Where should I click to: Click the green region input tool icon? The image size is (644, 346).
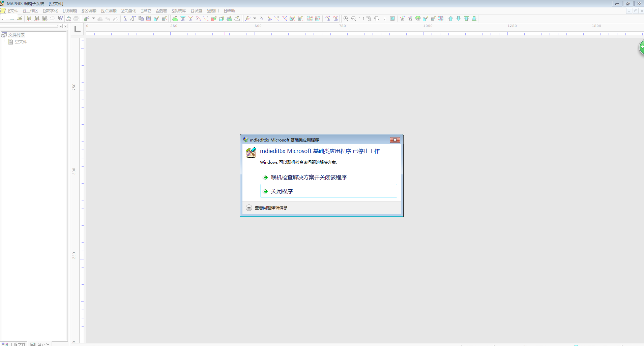(175, 19)
